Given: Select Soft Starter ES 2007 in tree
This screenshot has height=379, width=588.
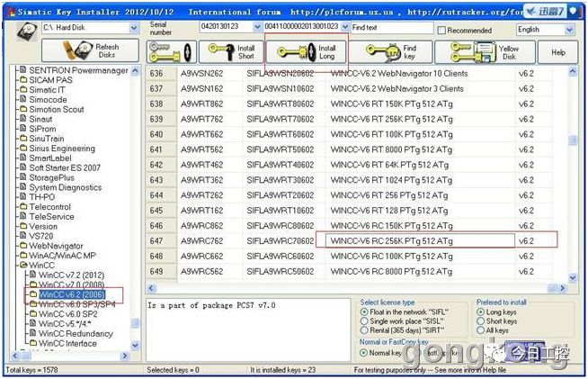Looking at the screenshot, I should tap(65, 168).
